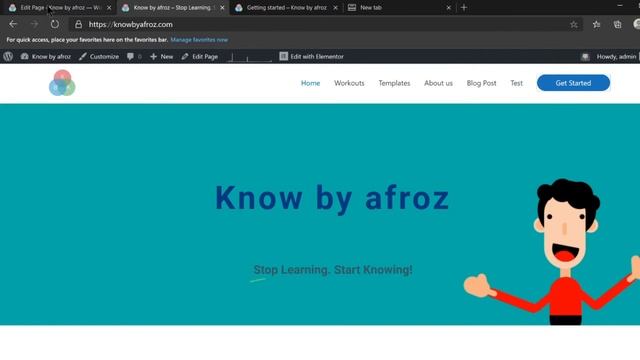Click the Get Started button

(573, 83)
